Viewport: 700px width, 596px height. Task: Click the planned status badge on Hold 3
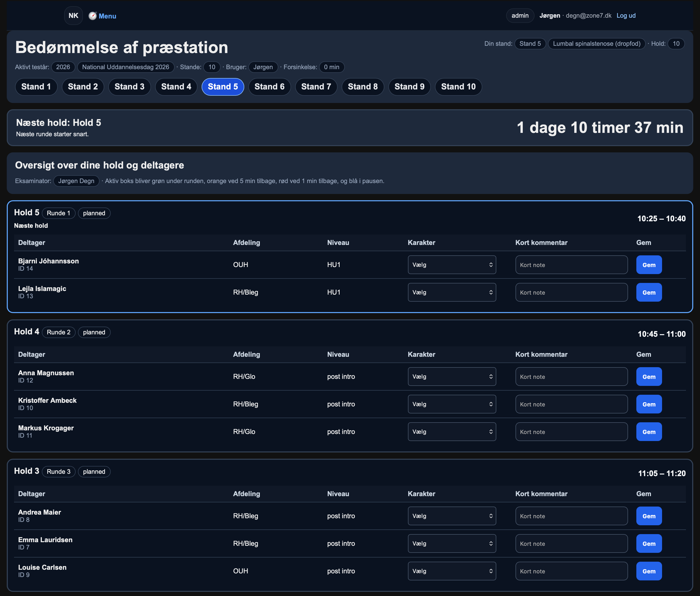[94, 472]
